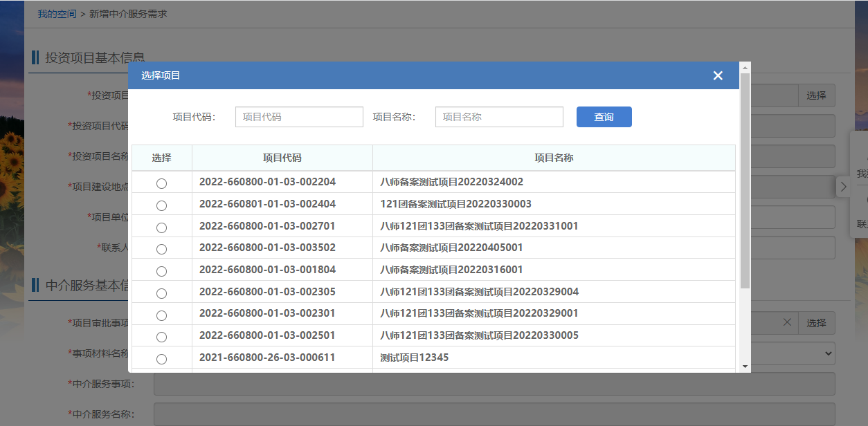This screenshot has height=426, width=868.
Task: Click the dialog vertical scrollbar thumb
Action: click(745, 180)
